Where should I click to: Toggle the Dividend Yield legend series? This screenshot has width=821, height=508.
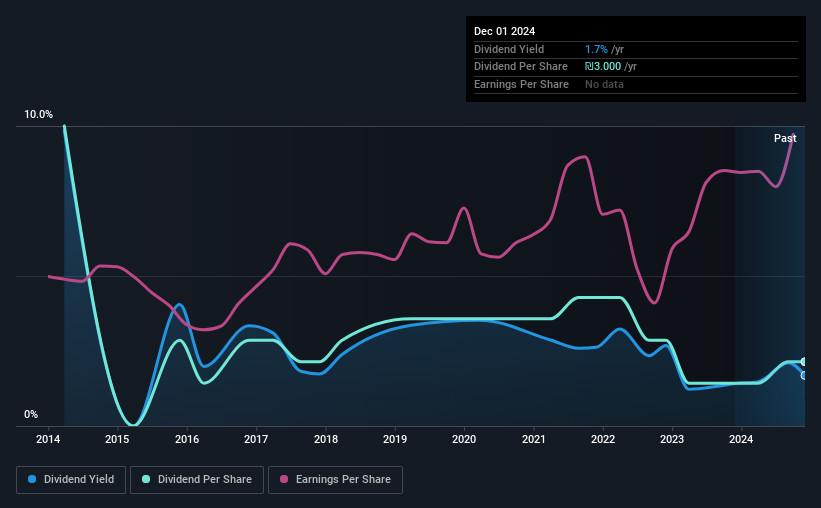[x=71, y=480]
